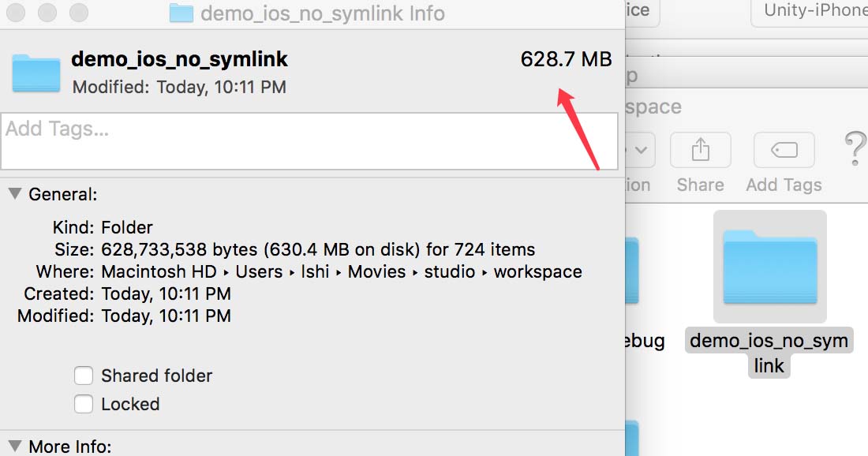This screenshot has height=456, width=868.
Task: Click the Share icon in Finder toolbar
Action: 700,150
